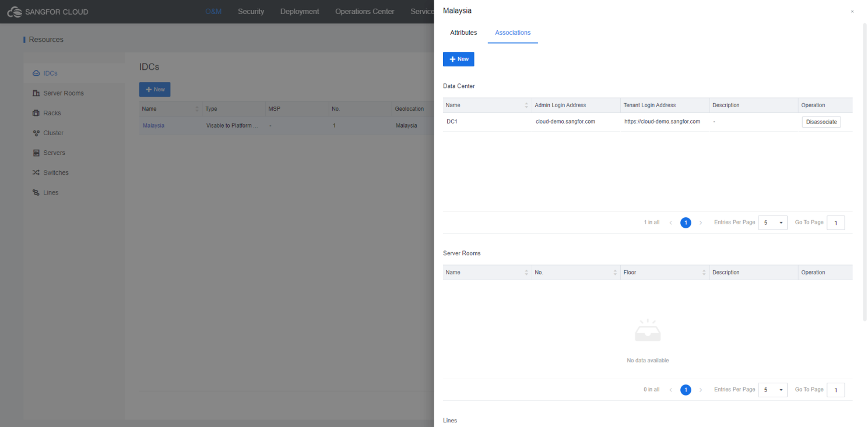This screenshot has height=427, width=868.
Task: Open the Malaysia IDC link
Action: tap(153, 125)
